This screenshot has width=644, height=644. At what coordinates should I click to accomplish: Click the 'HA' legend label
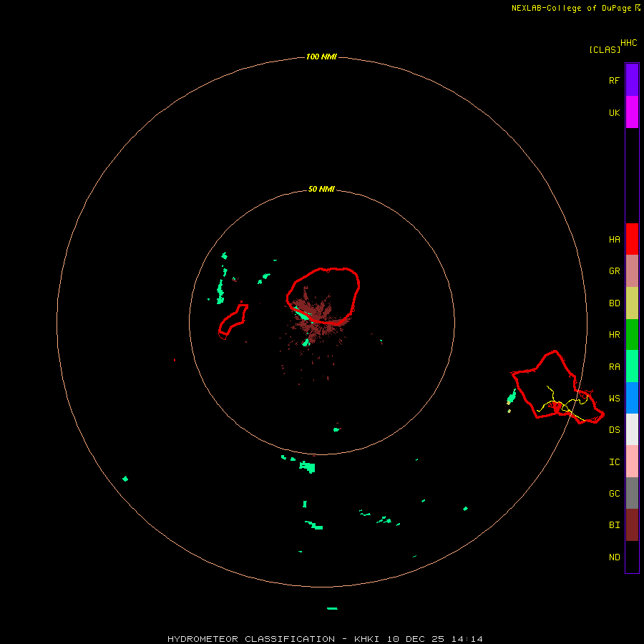pyautogui.click(x=614, y=240)
